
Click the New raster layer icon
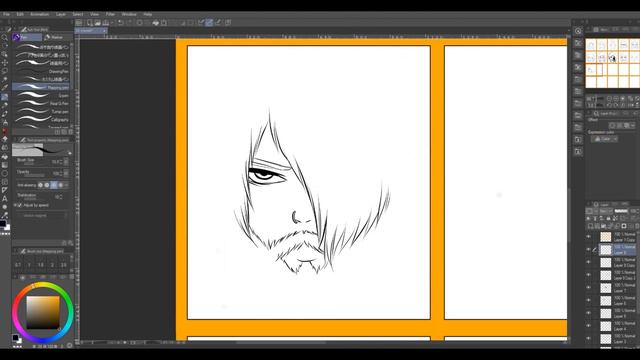(590, 226)
